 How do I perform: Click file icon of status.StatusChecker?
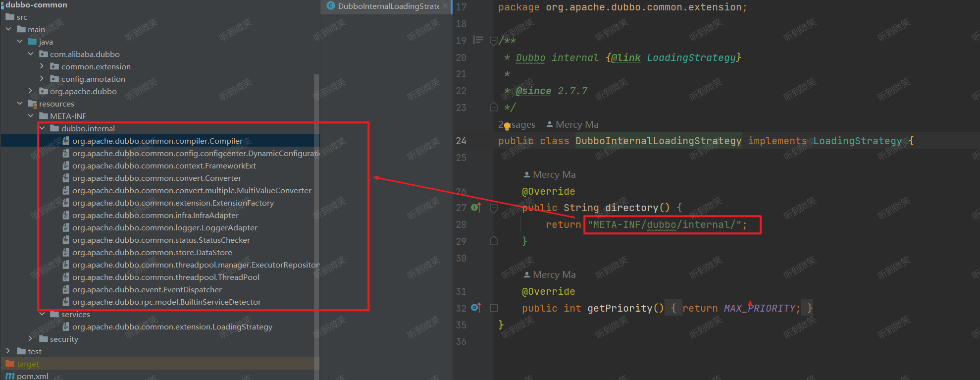point(66,240)
